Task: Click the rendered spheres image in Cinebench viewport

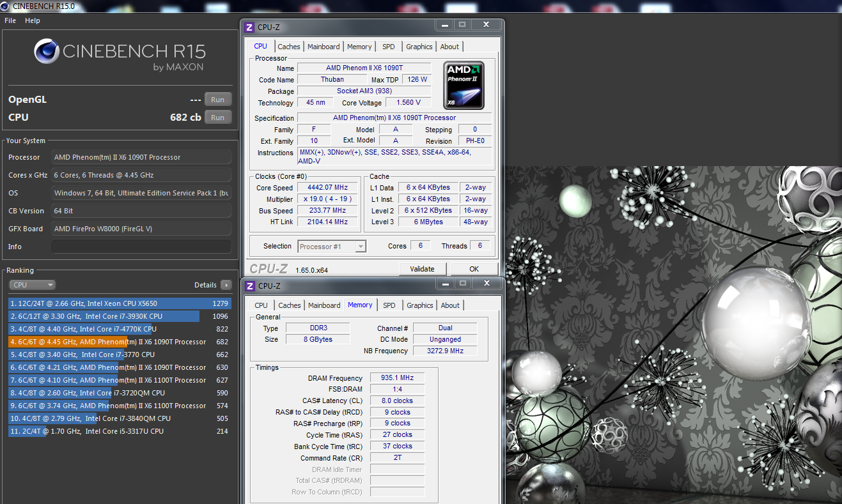Action: (x=673, y=335)
